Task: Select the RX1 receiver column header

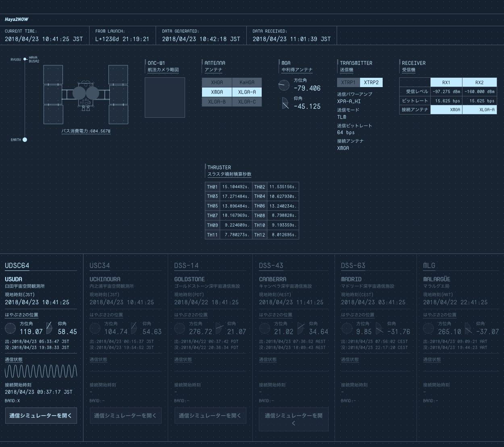Action: click(446, 83)
